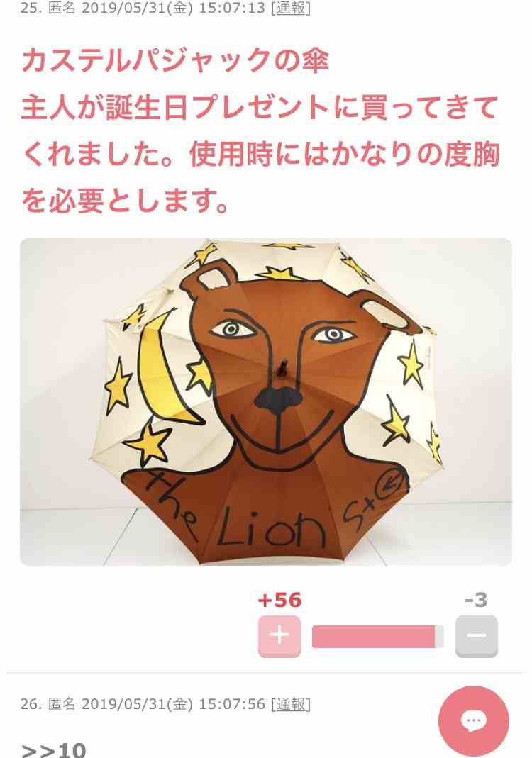The width and height of the screenshot is (532, 758).
Task: Select the -3 downvote count
Action: pyautogui.click(x=476, y=600)
